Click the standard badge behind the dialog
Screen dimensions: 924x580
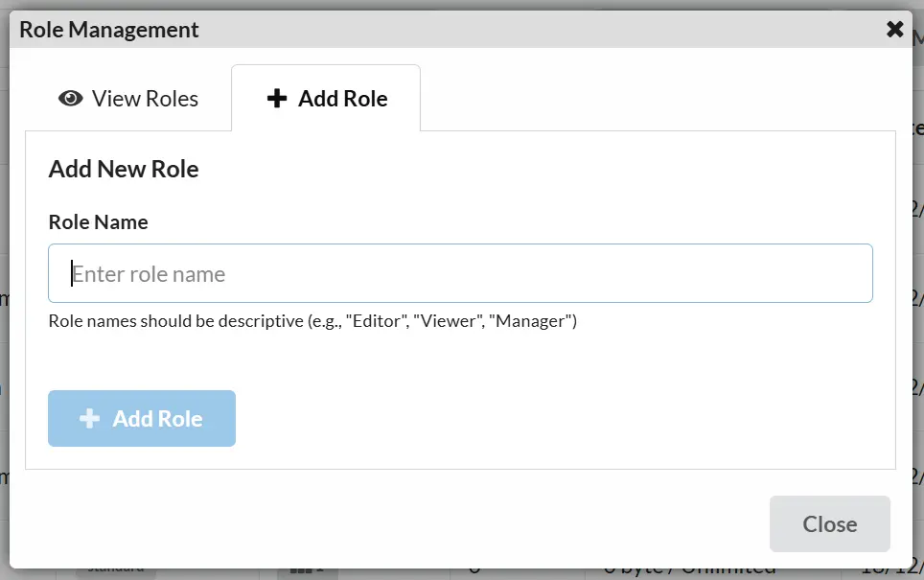coord(116,569)
